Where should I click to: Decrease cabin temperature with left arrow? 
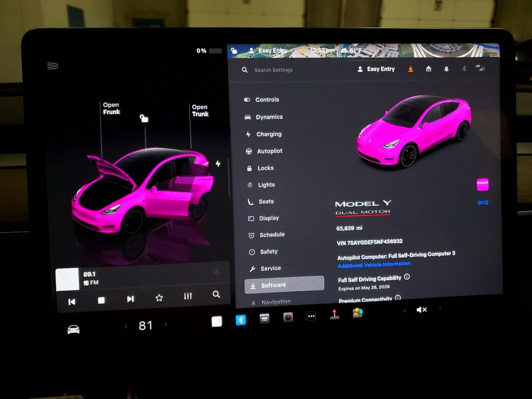(126, 326)
